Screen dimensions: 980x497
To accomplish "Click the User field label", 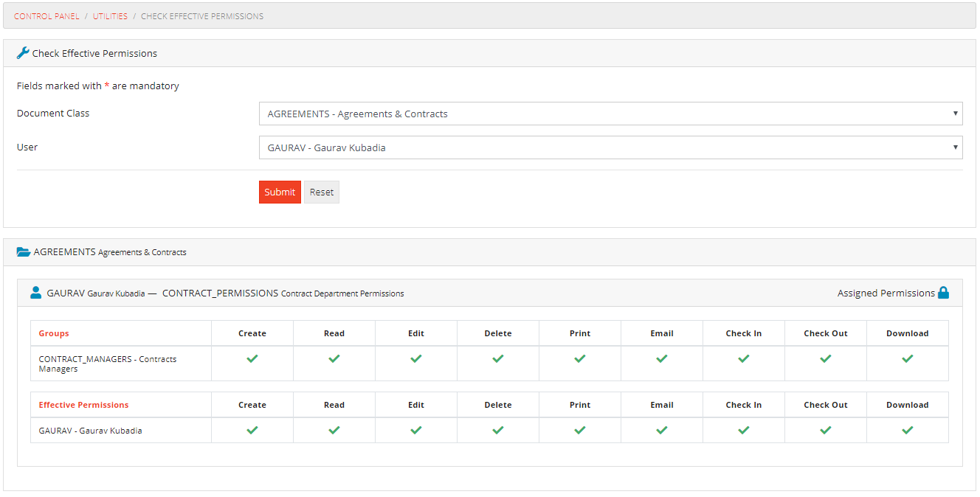I will pos(27,147).
